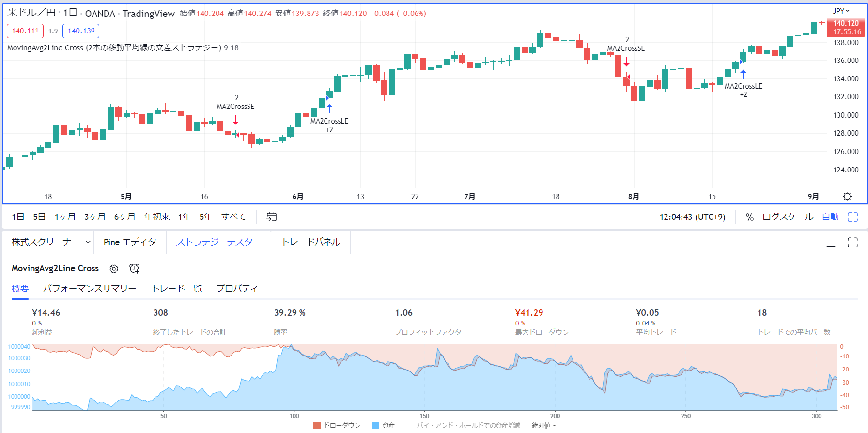Screen dimensions: 868x433
Task: Open the 絶対値 dropdown below equity chart
Action: tap(544, 425)
